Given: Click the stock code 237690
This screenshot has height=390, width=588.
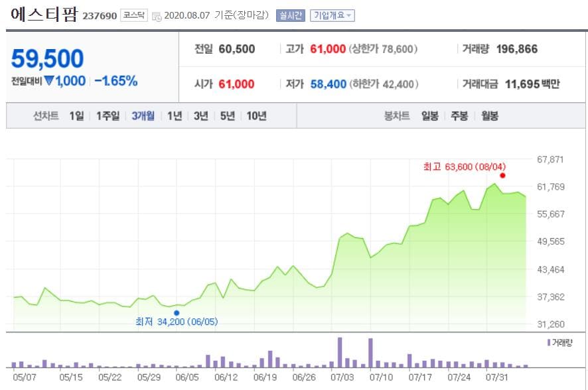Looking at the screenshot, I should tap(100, 16).
